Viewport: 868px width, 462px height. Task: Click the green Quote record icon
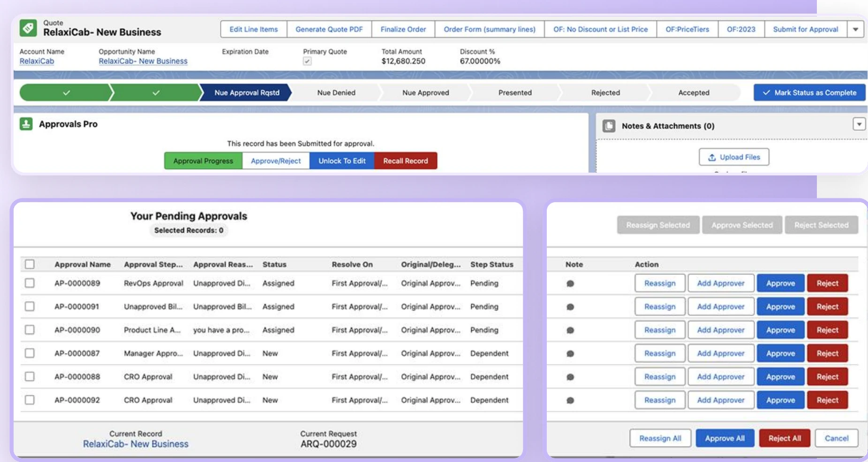(x=28, y=28)
